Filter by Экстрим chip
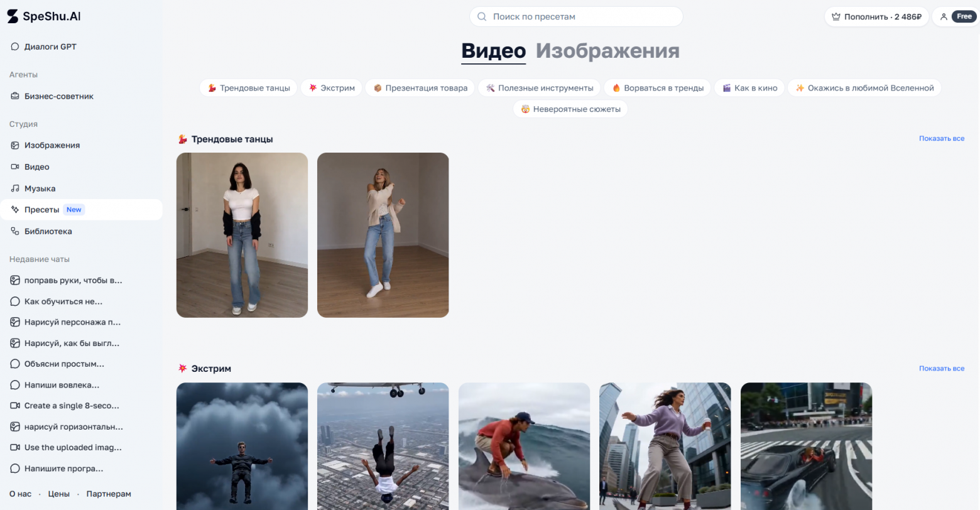980x510 pixels. 332,88
